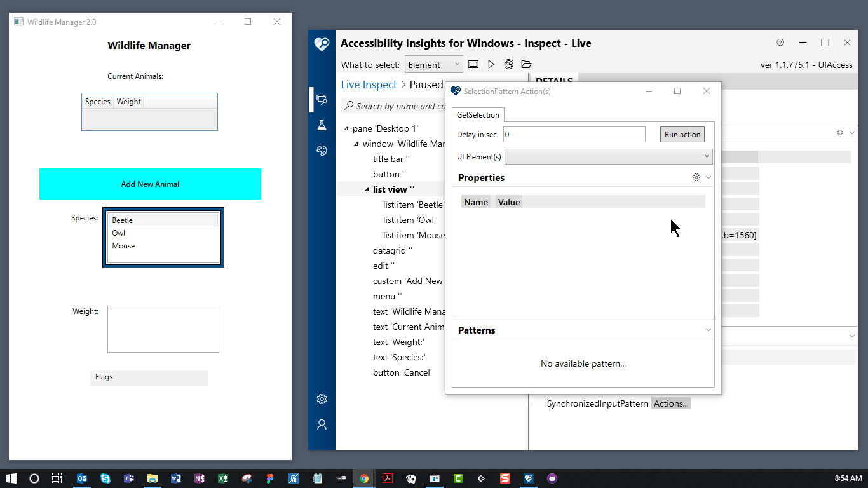
Task: Open the Test flask icon in sidebar
Action: (322, 125)
